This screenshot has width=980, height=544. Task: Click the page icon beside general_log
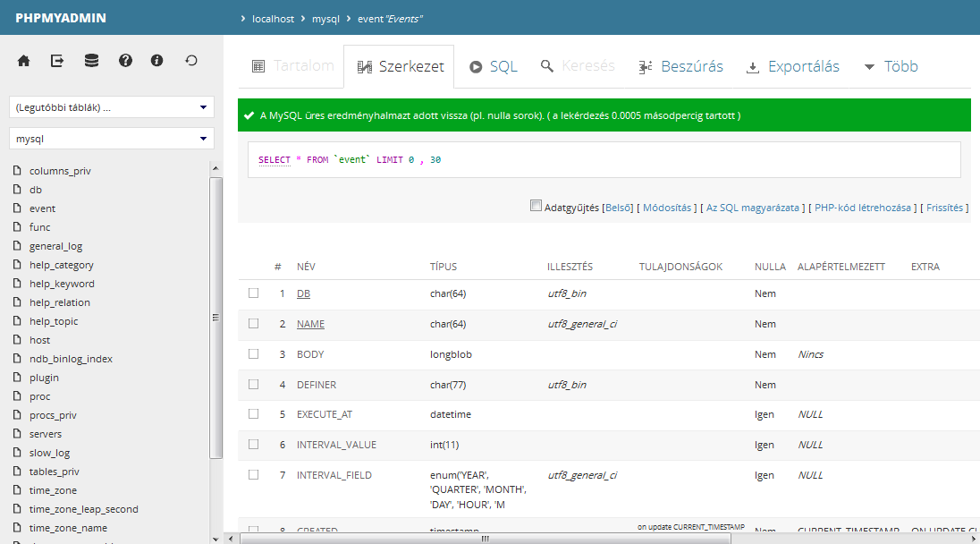pyautogui.click(x=18, y=245)
